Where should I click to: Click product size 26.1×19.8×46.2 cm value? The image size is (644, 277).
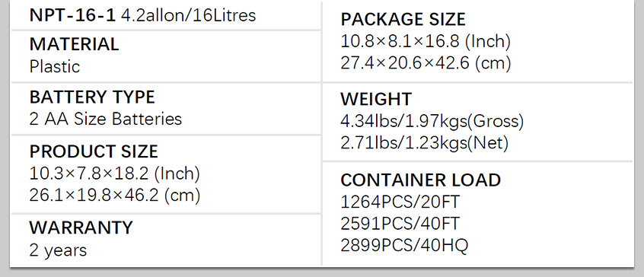[x=115, y=196]
